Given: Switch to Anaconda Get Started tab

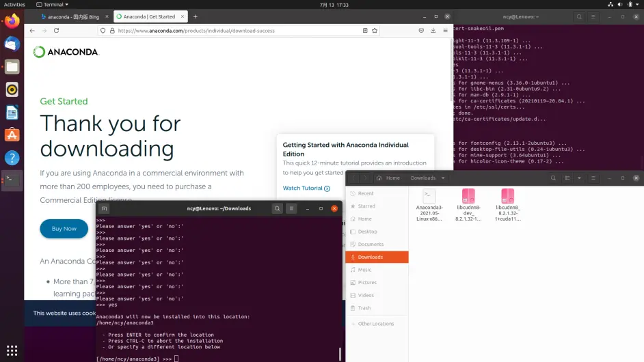Looking at the screenshot, I should (x=150, y=17).
